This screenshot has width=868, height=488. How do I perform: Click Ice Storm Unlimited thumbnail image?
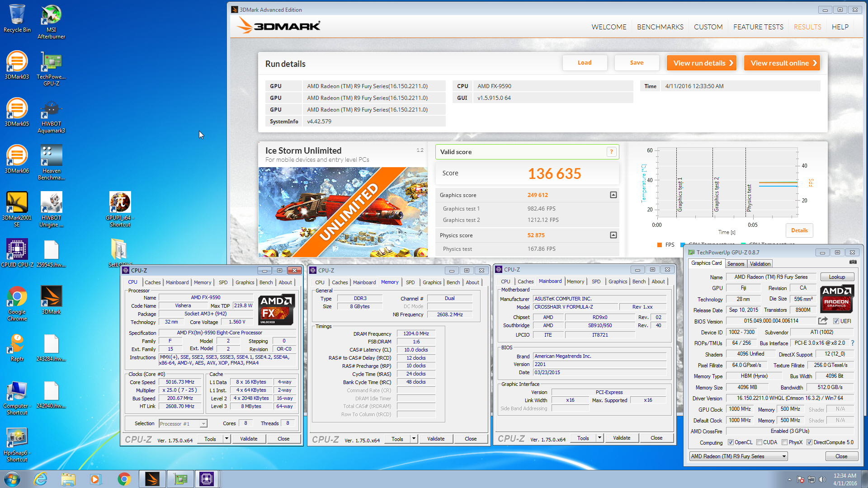[x=343, y=212]
